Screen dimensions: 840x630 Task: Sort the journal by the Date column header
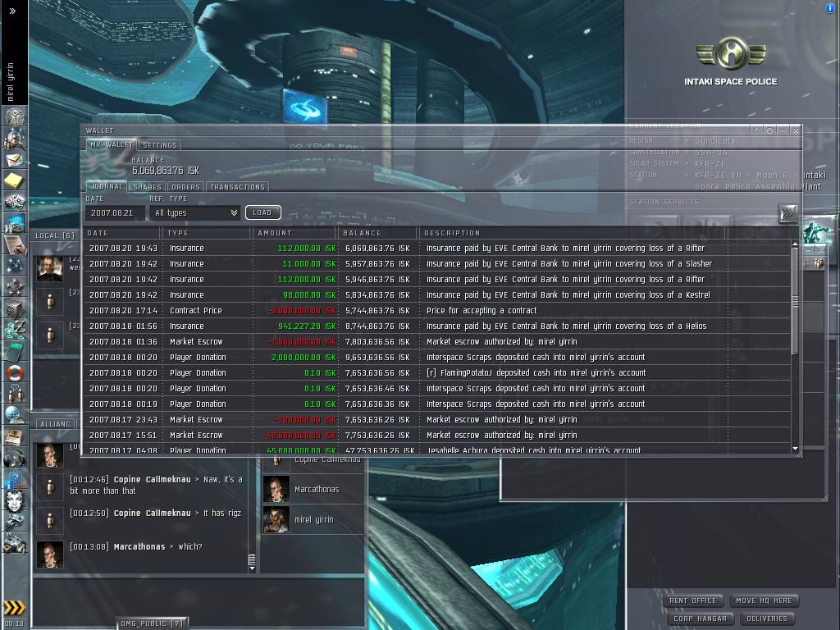(122, 233)
